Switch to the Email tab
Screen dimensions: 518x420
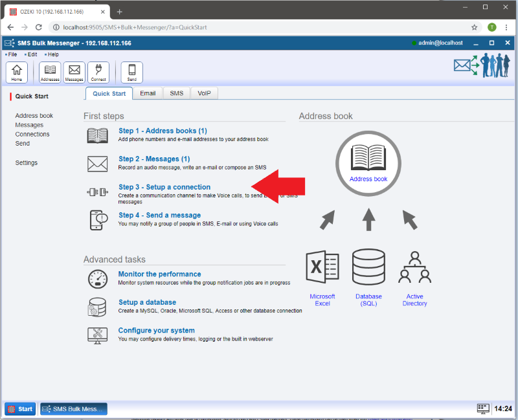pos(148,93)
